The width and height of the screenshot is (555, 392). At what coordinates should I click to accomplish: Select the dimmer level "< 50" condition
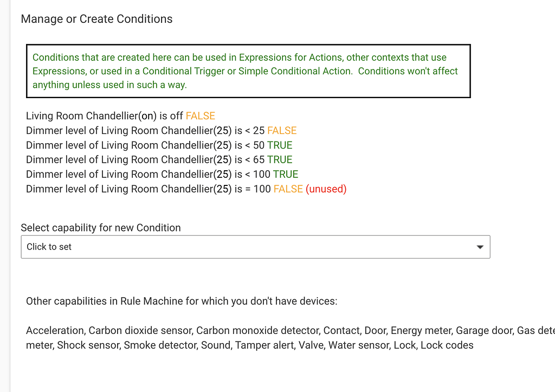point(145,145)
